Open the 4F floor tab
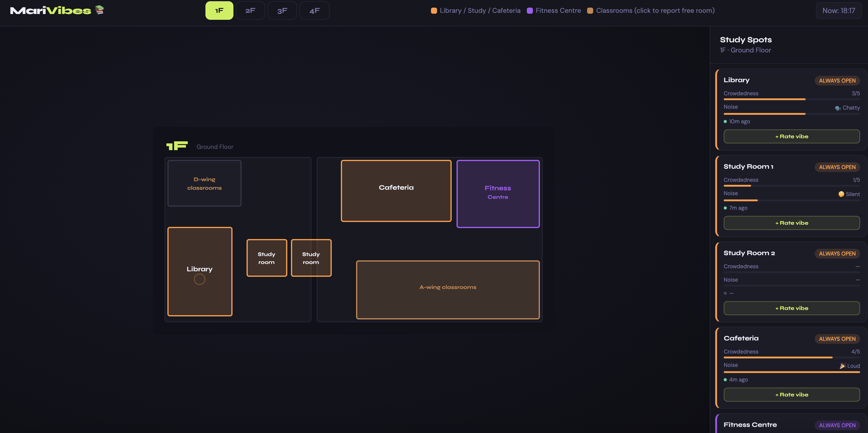 click(x=314, y=10)
